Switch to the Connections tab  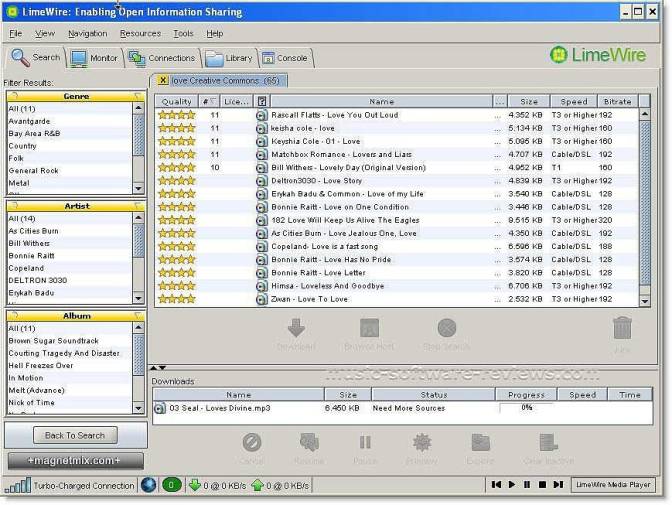pyautogui.click(x=162, y=57)
